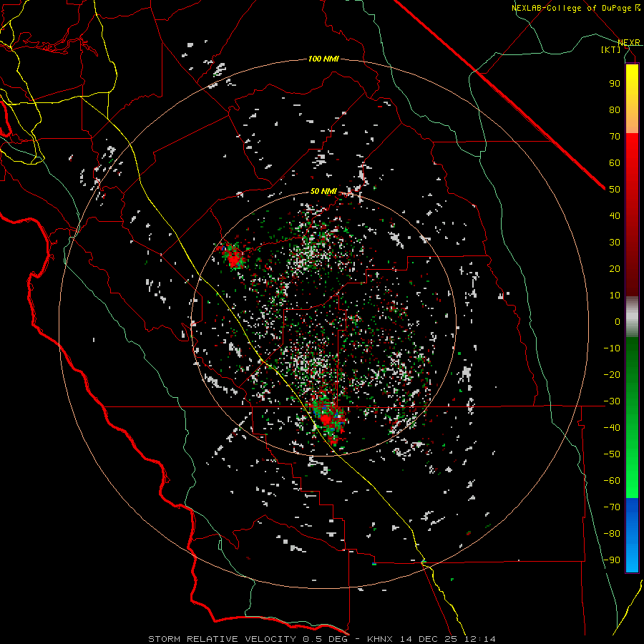Click the "0.5 DEG" tilt text in the caption
The image size is (644, 644).
pyautogui.click(x=325, y=639)
